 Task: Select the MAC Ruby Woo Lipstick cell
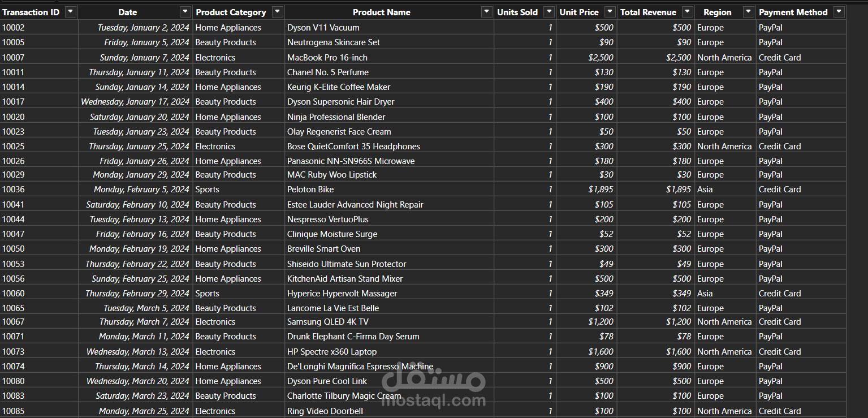click(389, 175)
